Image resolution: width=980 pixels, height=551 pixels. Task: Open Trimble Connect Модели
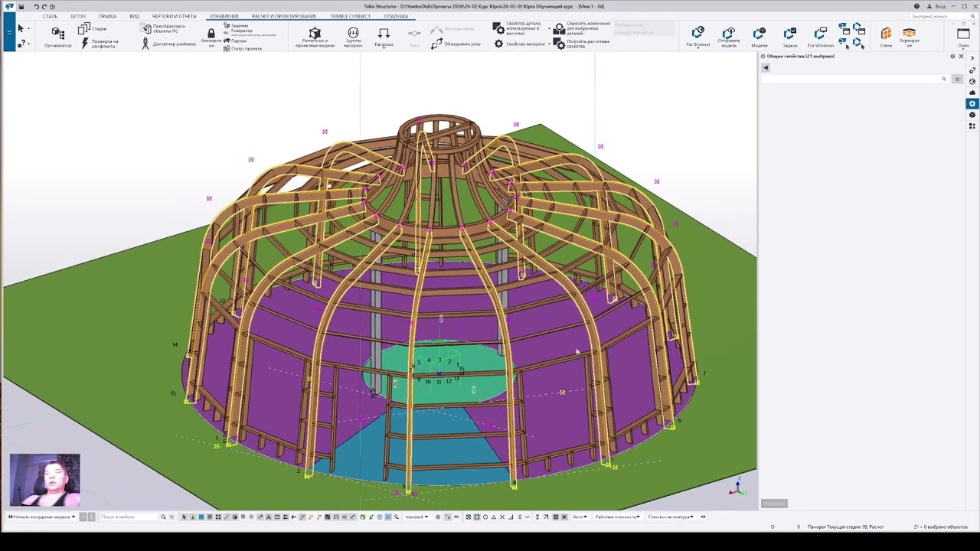coord(759,37)
